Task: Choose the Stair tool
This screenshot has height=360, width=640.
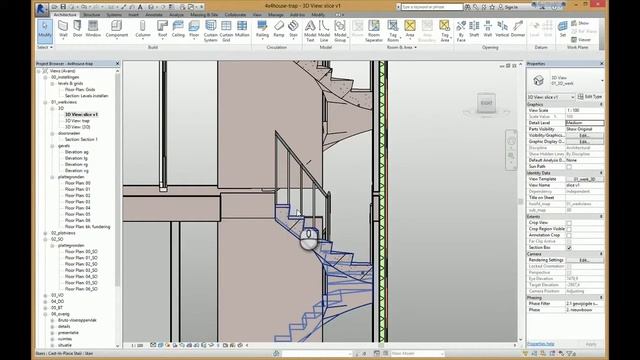Action: [293, 29]
